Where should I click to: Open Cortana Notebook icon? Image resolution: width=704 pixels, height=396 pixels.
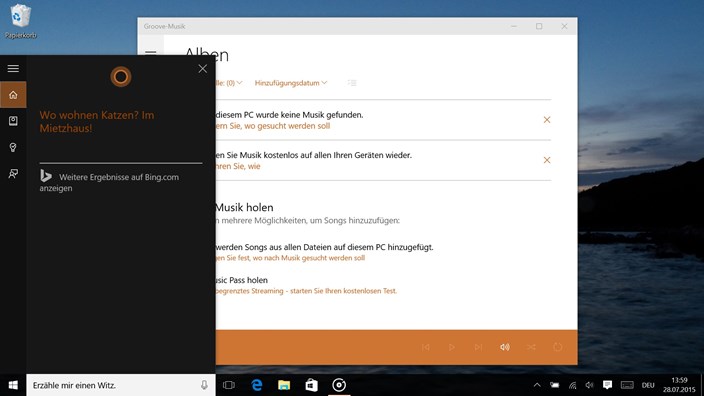tap(13, 121)
